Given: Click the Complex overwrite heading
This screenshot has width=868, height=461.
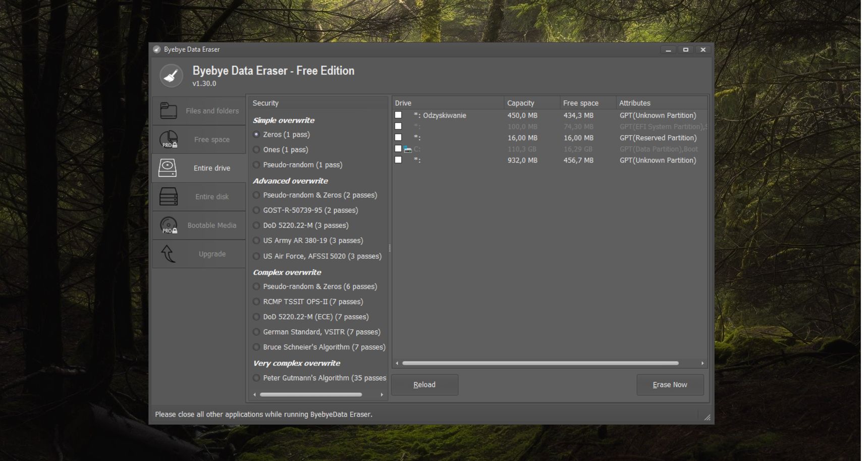Looking at the screenshot, I should pos(287,272).
